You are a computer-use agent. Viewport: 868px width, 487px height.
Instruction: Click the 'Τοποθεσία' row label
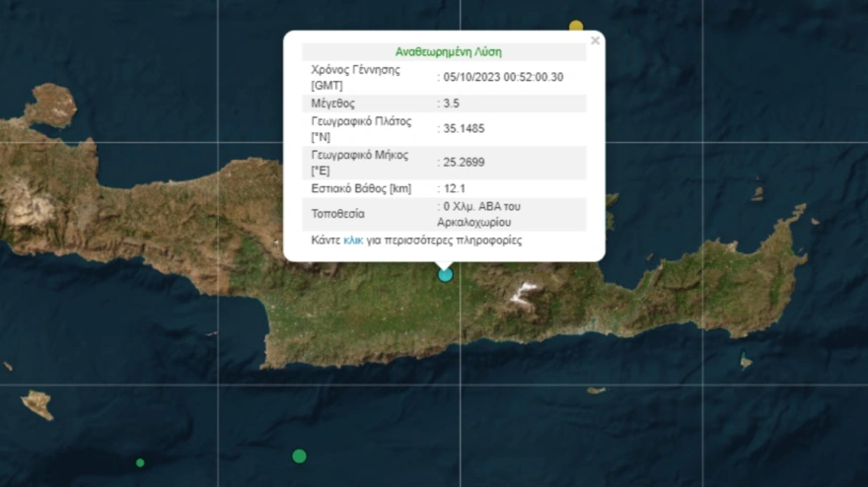[x=337, y=213]
